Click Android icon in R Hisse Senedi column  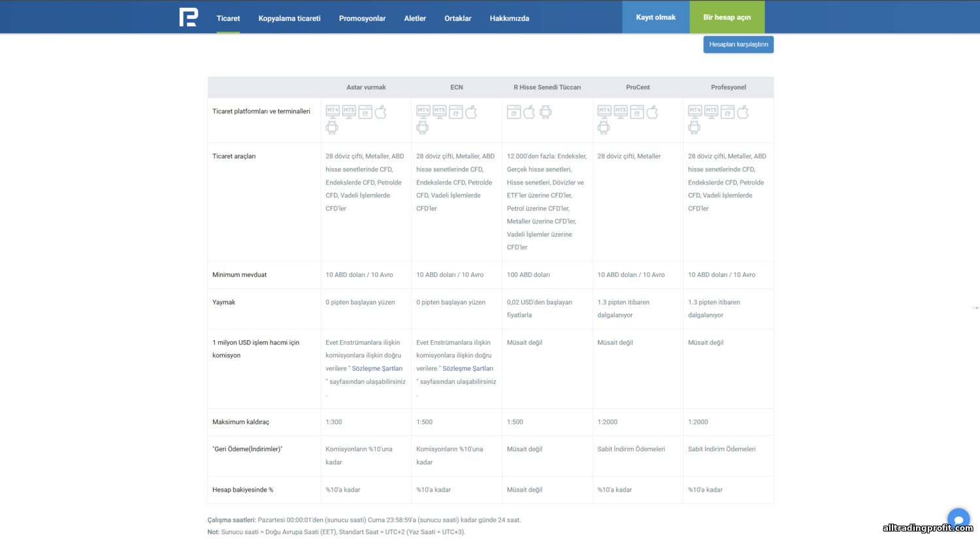coord(546,112)
